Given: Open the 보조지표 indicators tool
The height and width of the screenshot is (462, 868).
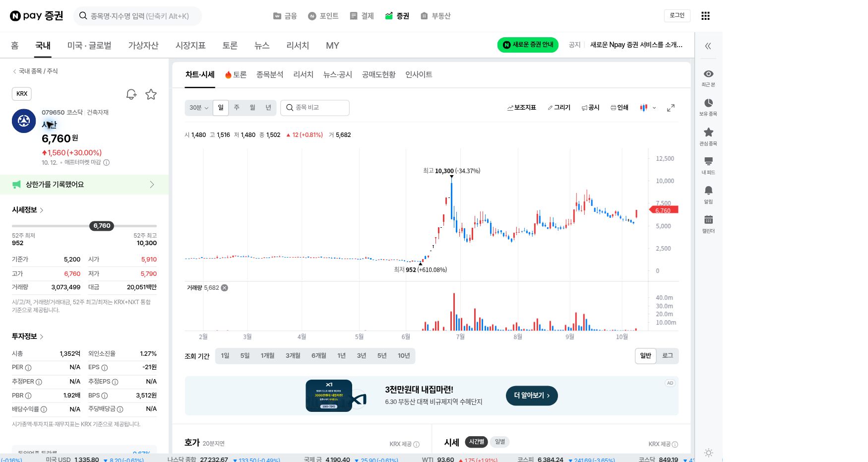Looking at the screenshot, I should point(521,108).
